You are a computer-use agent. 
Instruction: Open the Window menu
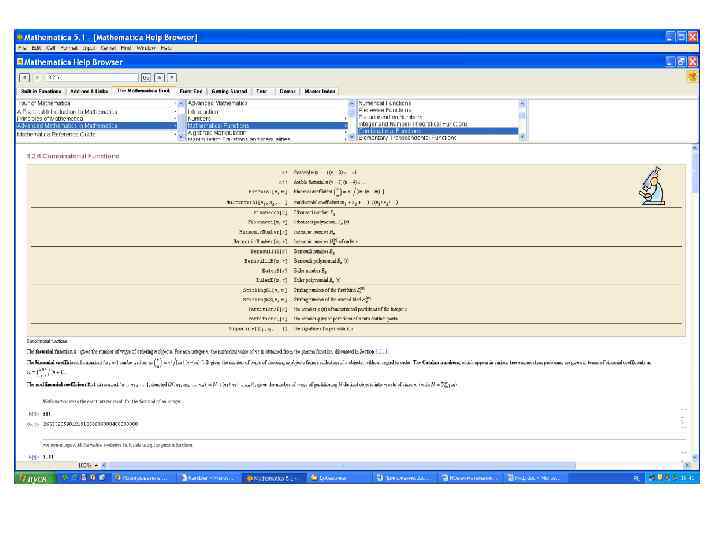146,48
